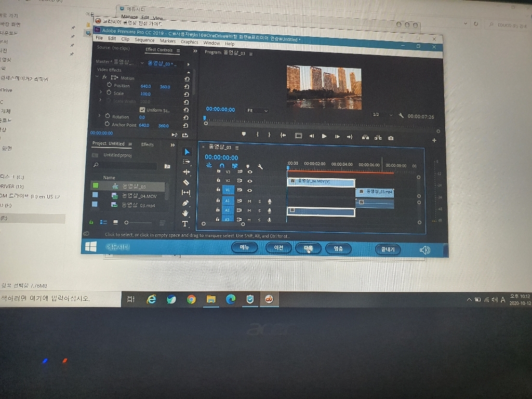Viewport: 532px width, 399px height.
Task: Click Mark In button in Program monitor
Action: coord(258,135)
